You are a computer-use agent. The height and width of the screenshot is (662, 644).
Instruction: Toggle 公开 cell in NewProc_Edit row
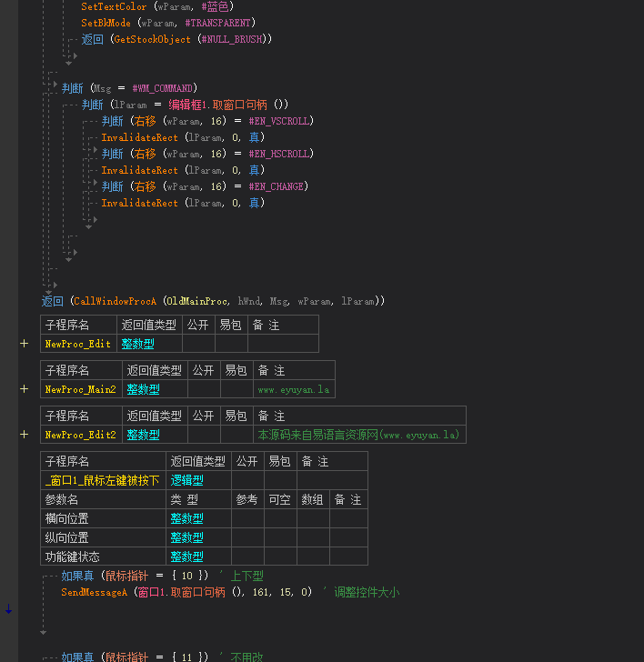coord(198,344)
